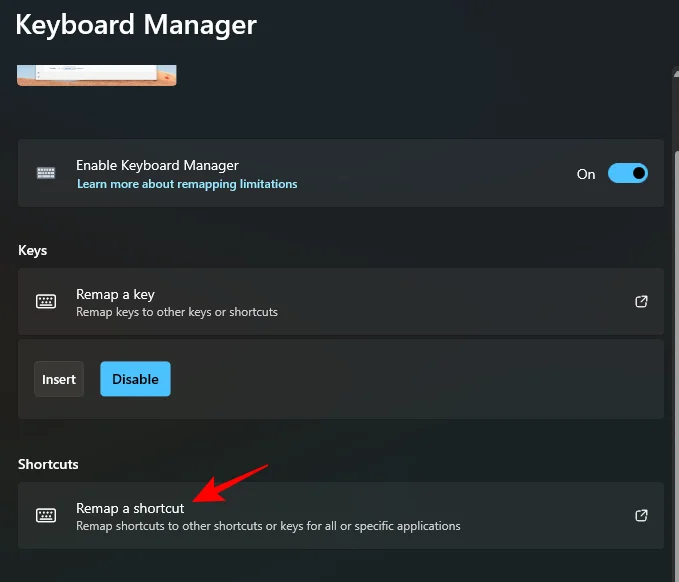The height and width of the screenshot is (582, 679).
Task: Click the keyboard icon next to Remap a key
Action: (46, 301)
